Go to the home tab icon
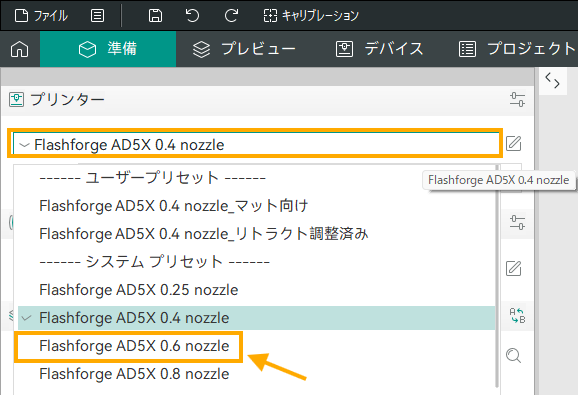Viewport: 578px width, 395px height. tap(20, 49)
